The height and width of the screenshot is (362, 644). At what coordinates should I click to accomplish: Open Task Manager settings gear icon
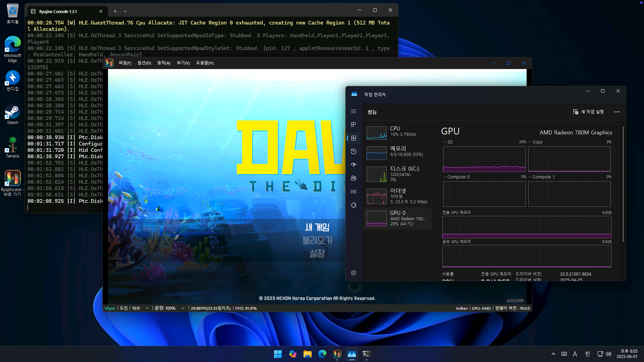coord(354,273)
